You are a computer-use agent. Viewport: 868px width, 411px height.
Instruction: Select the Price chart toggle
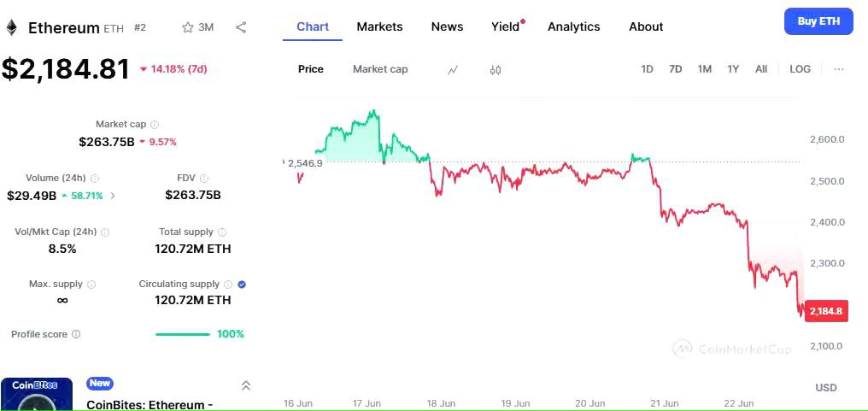click(311, 69)
